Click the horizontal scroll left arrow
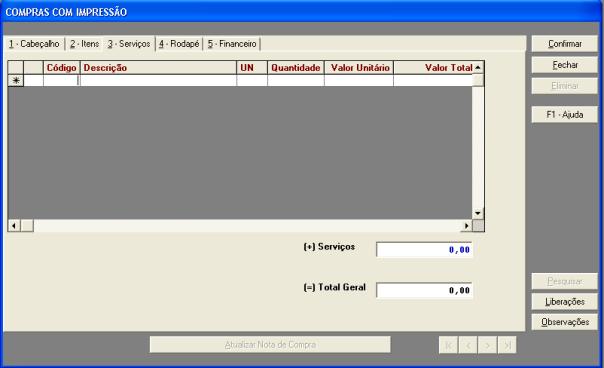 coord(14,225)
